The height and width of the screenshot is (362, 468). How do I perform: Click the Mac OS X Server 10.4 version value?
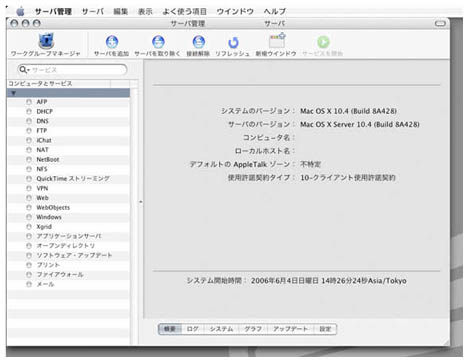(x=360, y=124)
